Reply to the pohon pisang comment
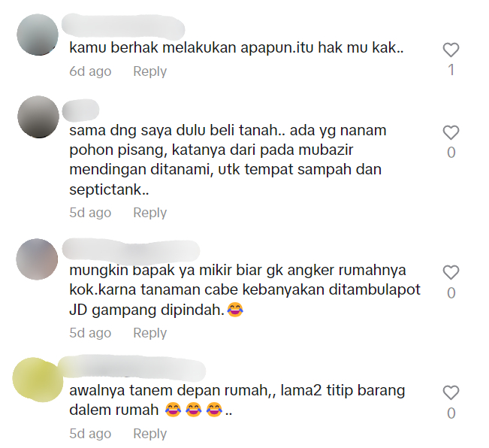Image resolution: width=489 pixels, height=448 pixels. click(150, 213)
